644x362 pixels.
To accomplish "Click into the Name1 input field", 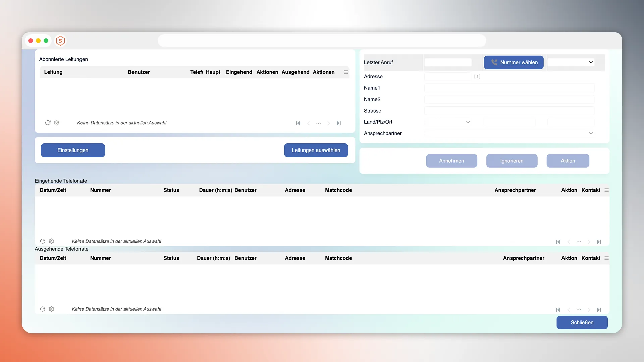I will [509, 88].
